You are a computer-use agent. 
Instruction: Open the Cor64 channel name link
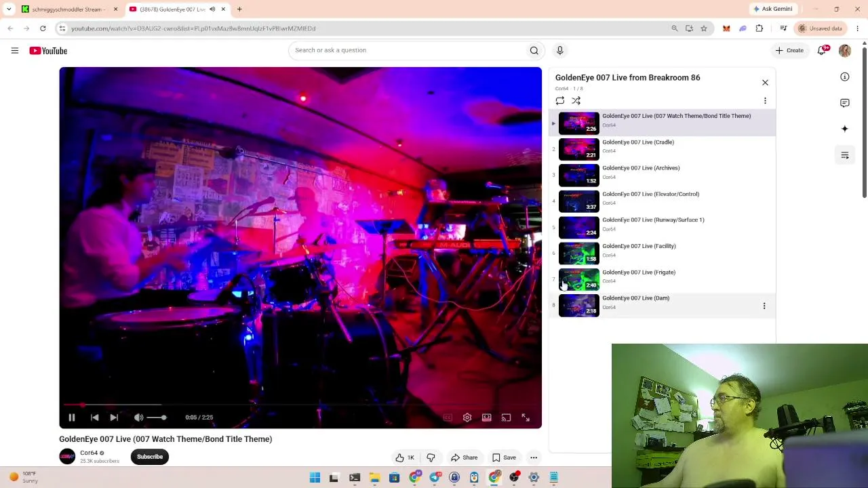point(89,453)
